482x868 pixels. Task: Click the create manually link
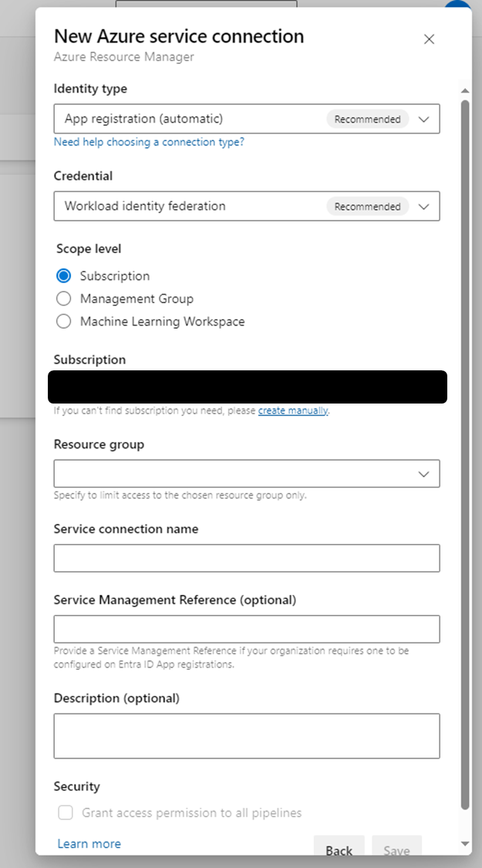click(x=292, y=410)
